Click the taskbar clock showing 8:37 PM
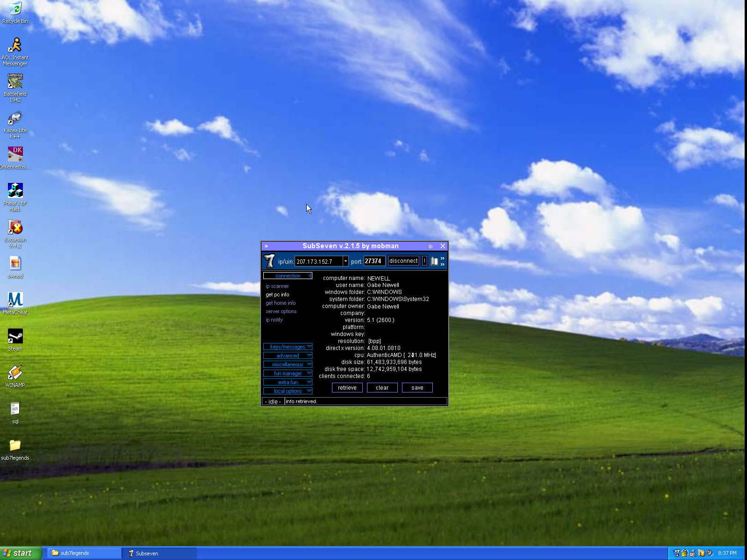Viewport: 747px width, 560px height. (727, 553)
